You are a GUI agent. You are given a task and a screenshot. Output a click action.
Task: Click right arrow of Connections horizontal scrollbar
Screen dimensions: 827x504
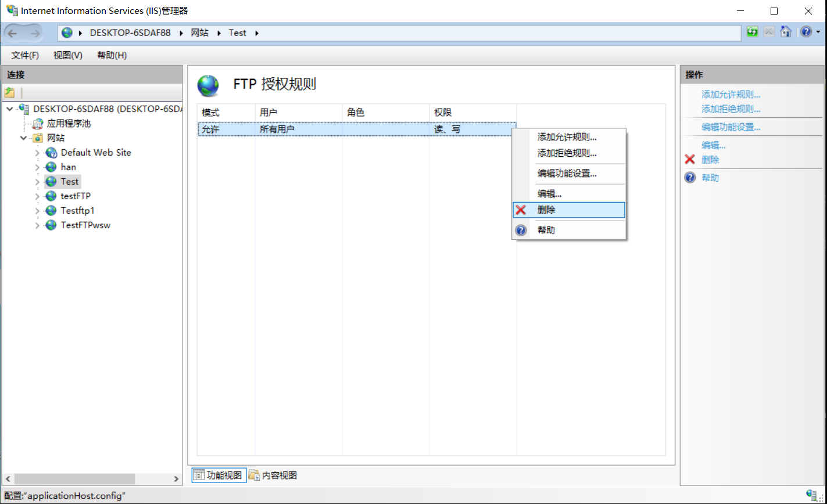[177, 479]
